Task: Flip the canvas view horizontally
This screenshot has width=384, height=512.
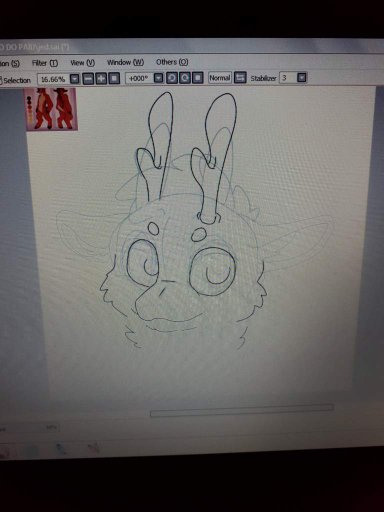Action: pos(240,78)
